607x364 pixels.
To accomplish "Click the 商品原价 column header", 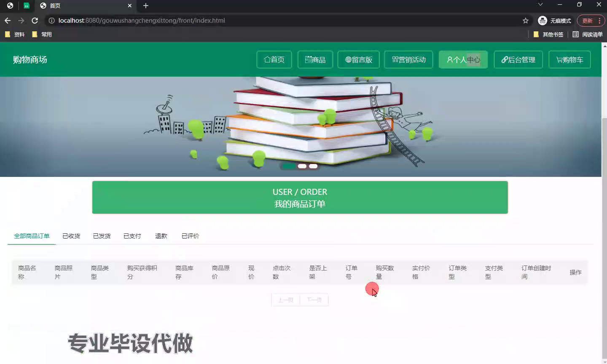I will click(221, 272).
